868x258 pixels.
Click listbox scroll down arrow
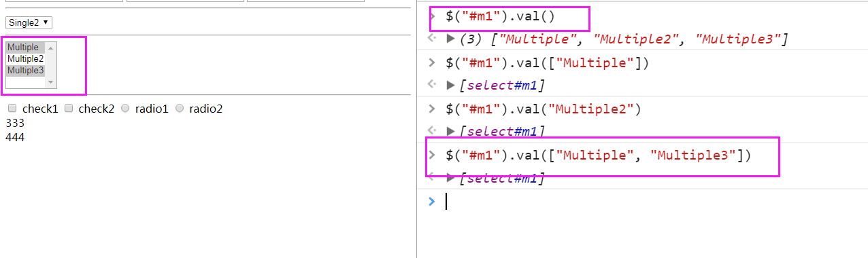[x=50, y=82]
